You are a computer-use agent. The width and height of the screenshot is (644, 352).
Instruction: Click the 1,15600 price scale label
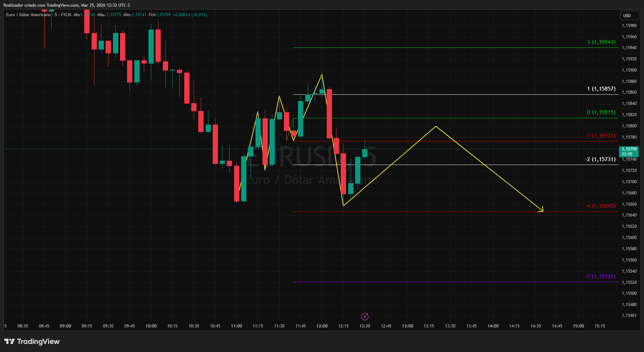[629, 238]
